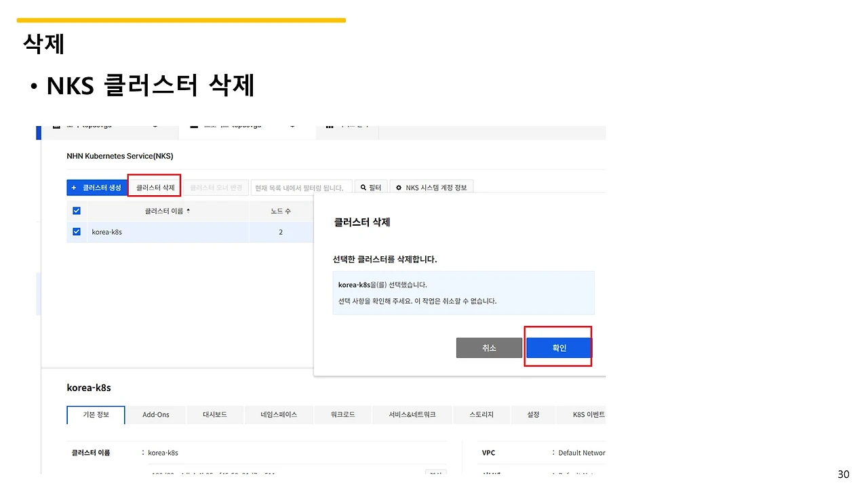Confirm deletion with the 확인 button
The image size is (868, 488).
pyautogui.click(x=558, y=347)
